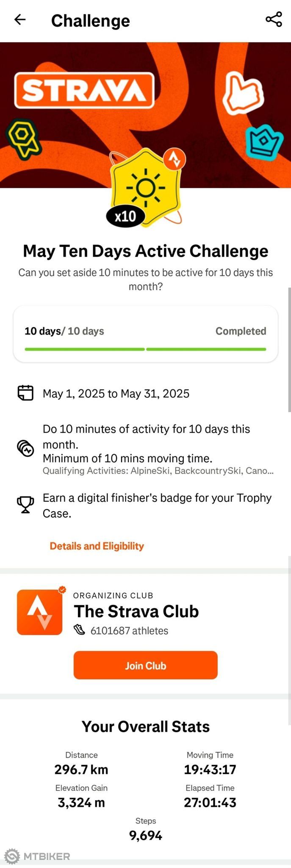
Task: Open The Strava Club title
Action: coord(136,611)
